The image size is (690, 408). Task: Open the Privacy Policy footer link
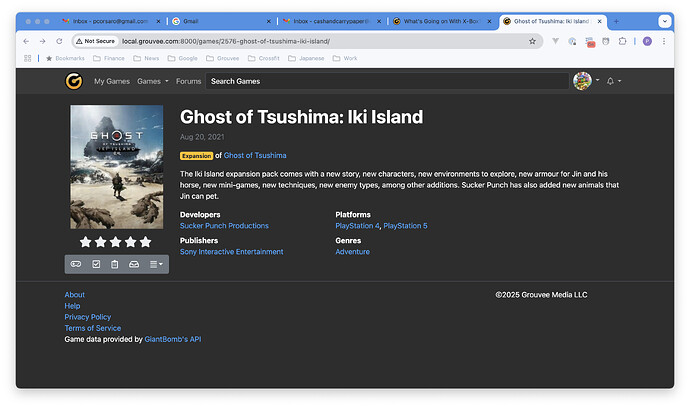(x=88, y=317)
